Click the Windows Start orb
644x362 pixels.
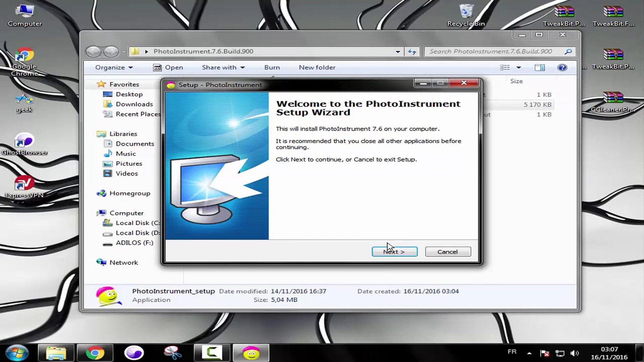pyautogui.click(x=17, y=353)
